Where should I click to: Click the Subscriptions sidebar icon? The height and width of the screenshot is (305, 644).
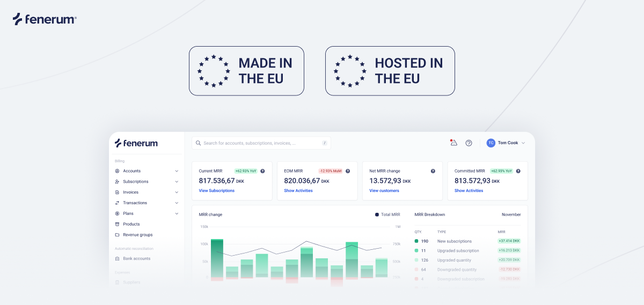tap(118, 182)
